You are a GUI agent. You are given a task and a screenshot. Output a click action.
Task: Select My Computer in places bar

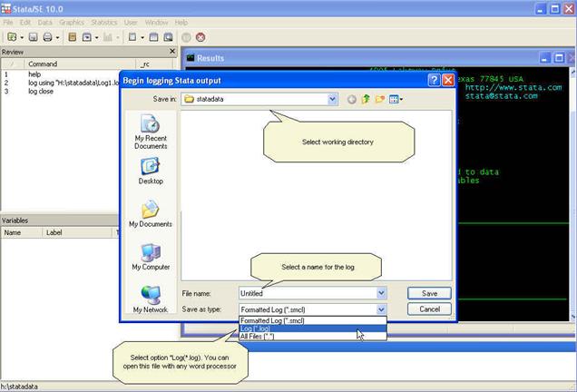[151, 256]
